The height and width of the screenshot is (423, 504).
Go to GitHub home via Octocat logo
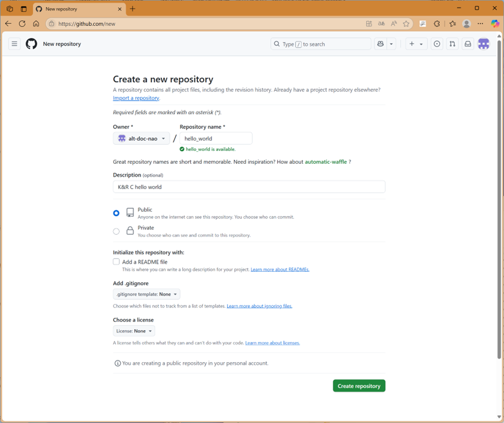tap(31, 44)
